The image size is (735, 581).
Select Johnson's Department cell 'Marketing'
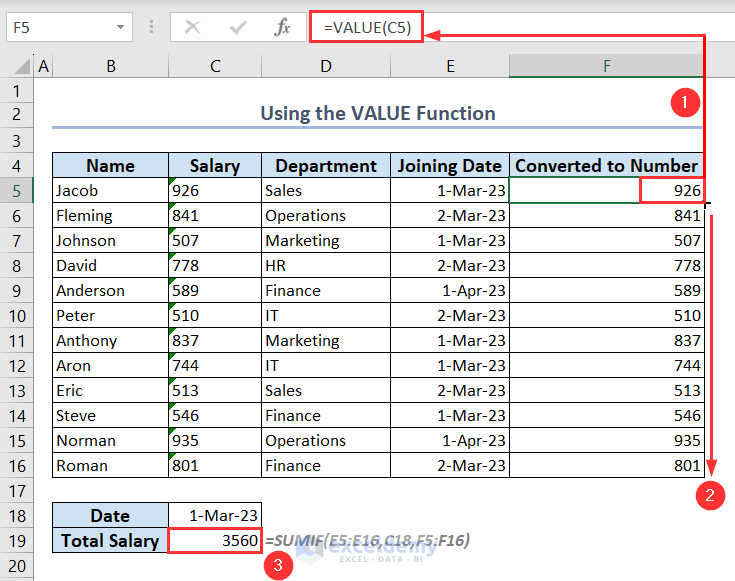click(326, 241)
